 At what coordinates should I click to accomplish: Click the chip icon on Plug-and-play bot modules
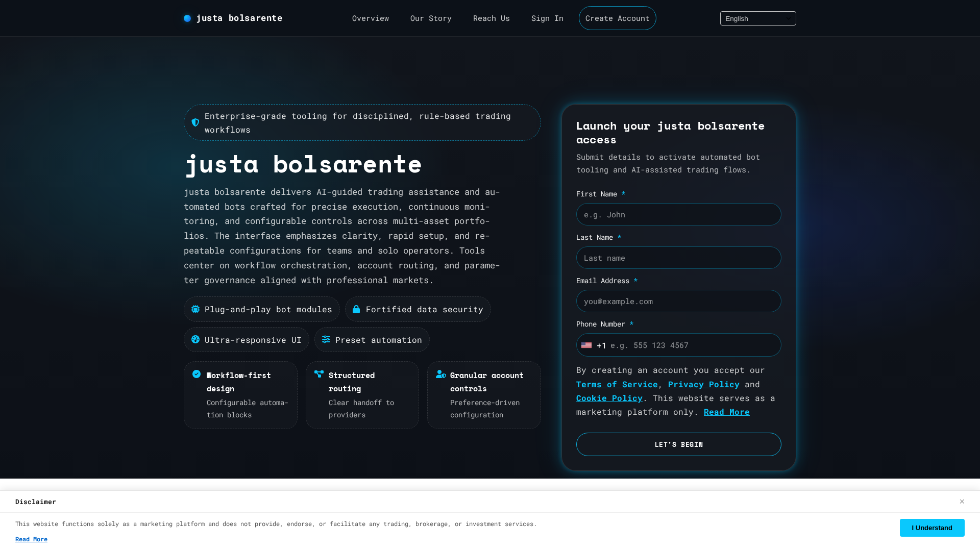(x=195, y=309)
